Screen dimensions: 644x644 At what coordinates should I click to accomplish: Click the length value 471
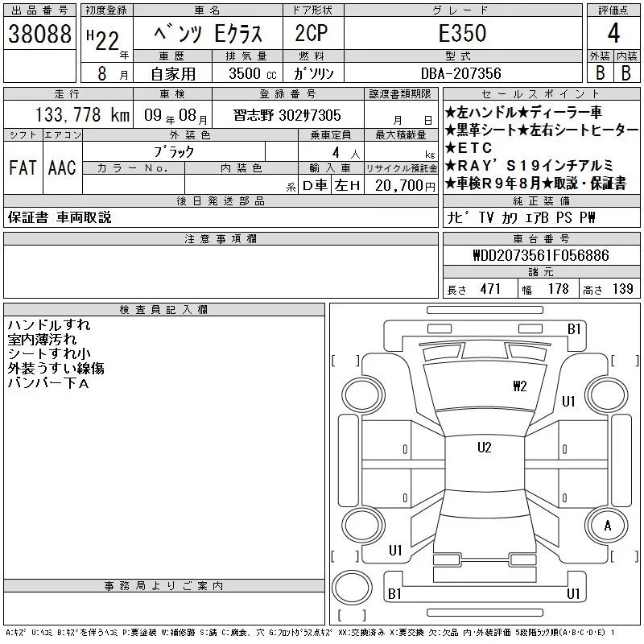[x=490, y=289]
